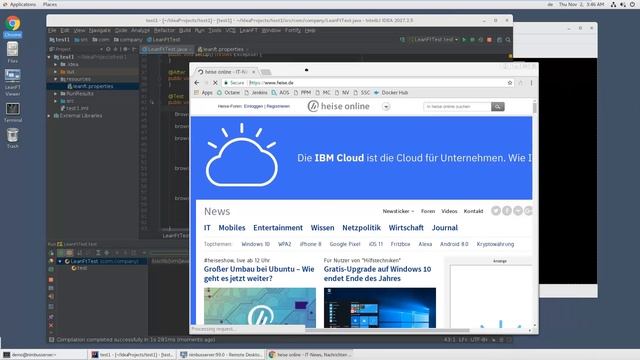The height and width of the screenshot is (360, 640).
Task: Select the Netzpolitik news category
Action: (361, 228)
